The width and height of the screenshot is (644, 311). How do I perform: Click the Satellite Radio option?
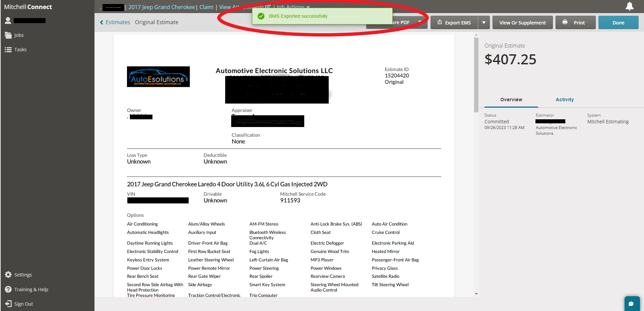pos(385,276)
